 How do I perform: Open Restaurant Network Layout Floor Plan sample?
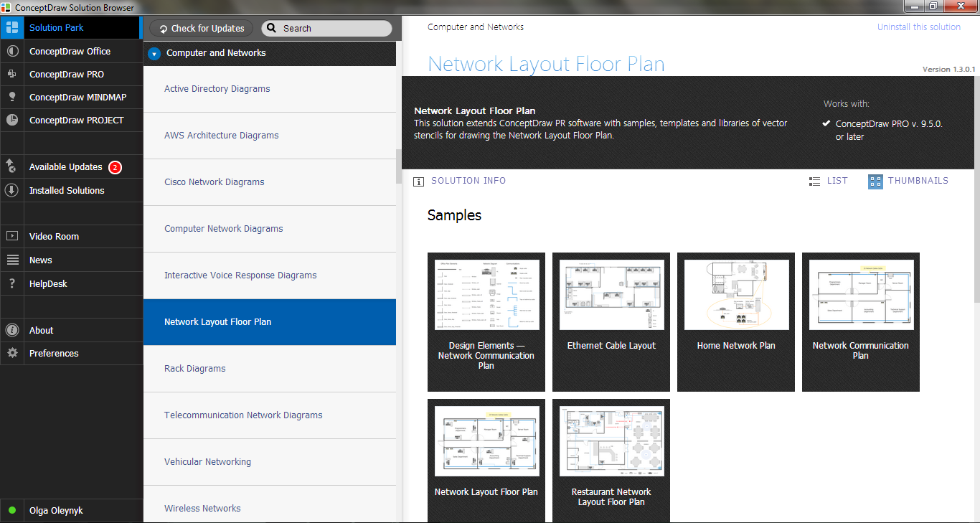[x=611, y=461]
